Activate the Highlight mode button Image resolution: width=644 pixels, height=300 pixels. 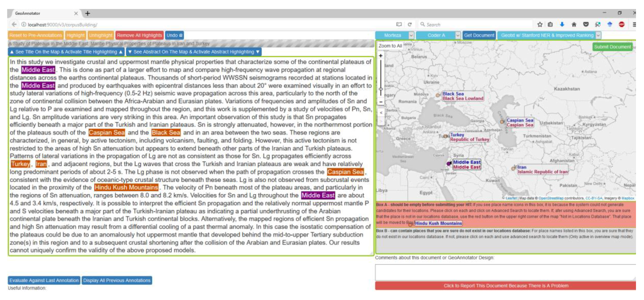click(x=75, y=35)
